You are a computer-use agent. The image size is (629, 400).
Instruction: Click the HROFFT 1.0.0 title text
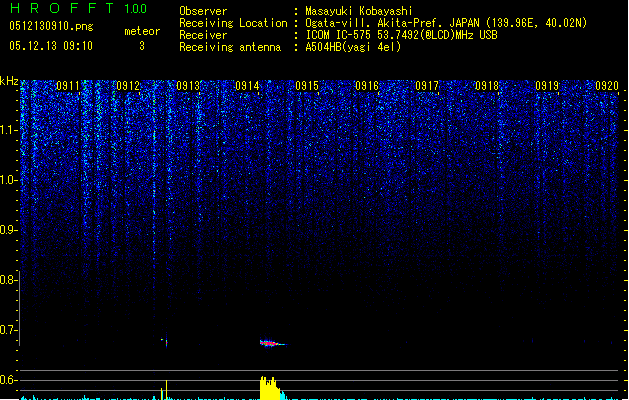(x=79, y=8)
